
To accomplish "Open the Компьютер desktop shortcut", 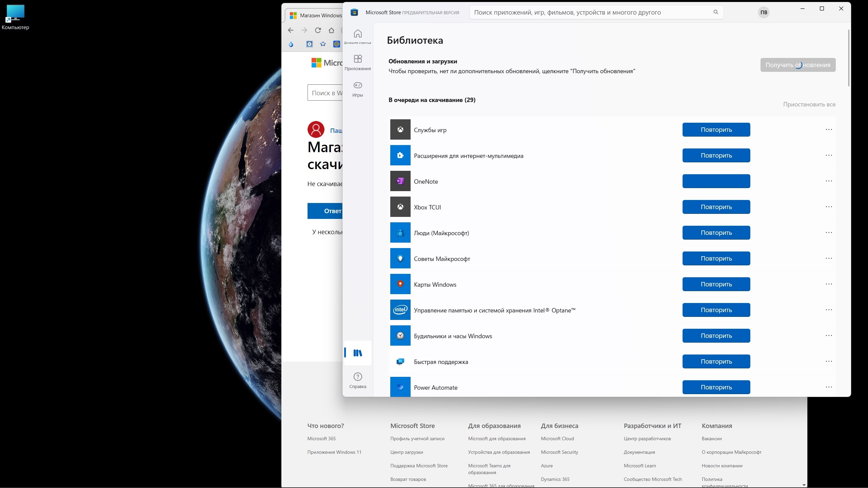I will click(x=15, y=17).
